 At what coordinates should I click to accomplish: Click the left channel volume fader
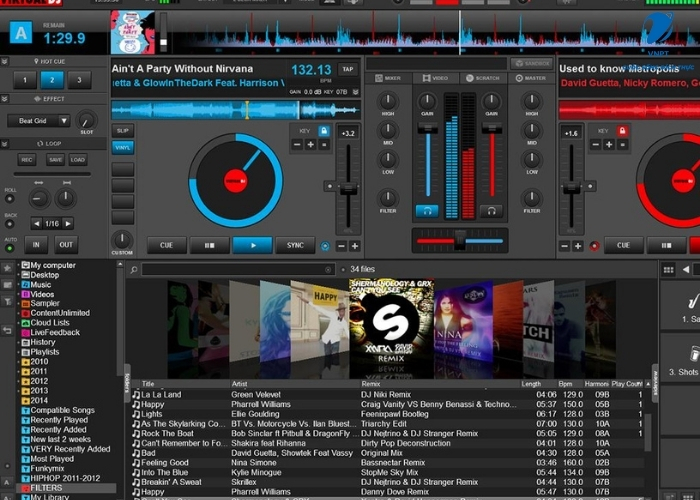click(427, 129)
